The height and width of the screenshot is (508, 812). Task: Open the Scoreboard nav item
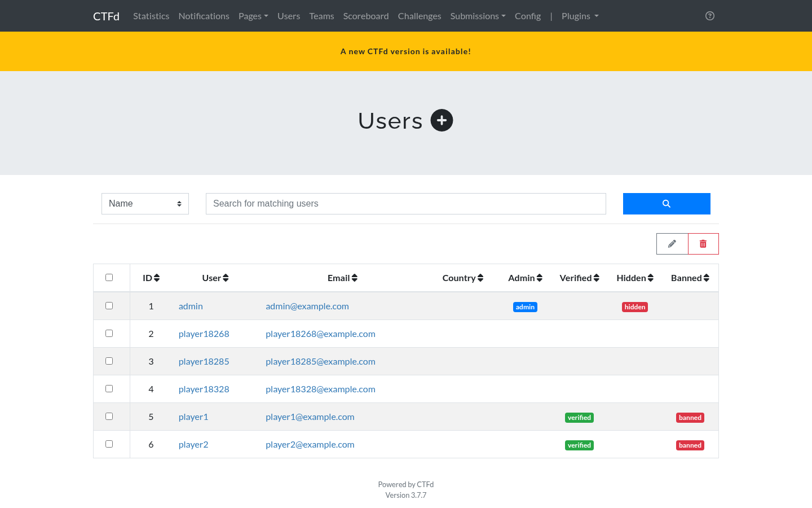tap(366, 16)
